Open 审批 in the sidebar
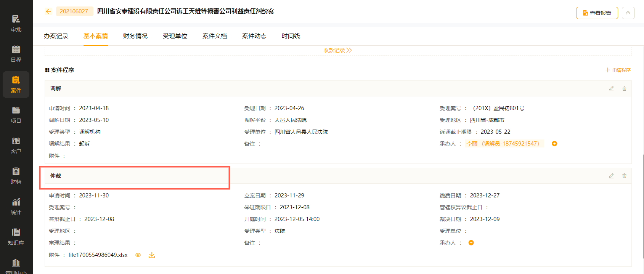 pos(16,23)
